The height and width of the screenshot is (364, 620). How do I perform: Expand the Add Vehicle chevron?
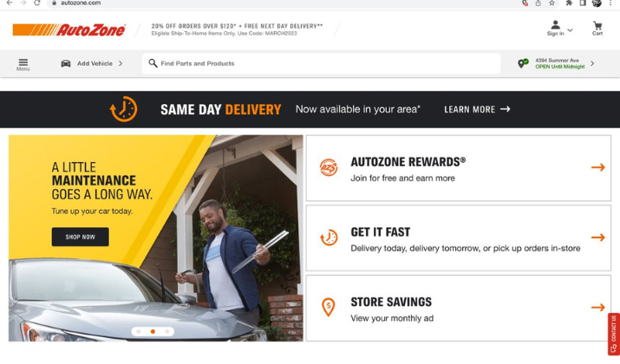point(121,63)
